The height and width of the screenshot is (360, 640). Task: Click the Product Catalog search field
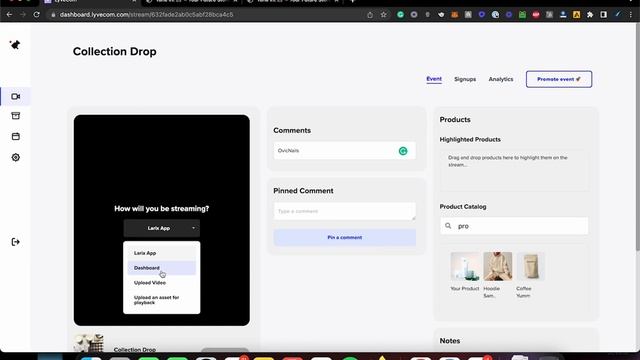(x=514, y=226)
